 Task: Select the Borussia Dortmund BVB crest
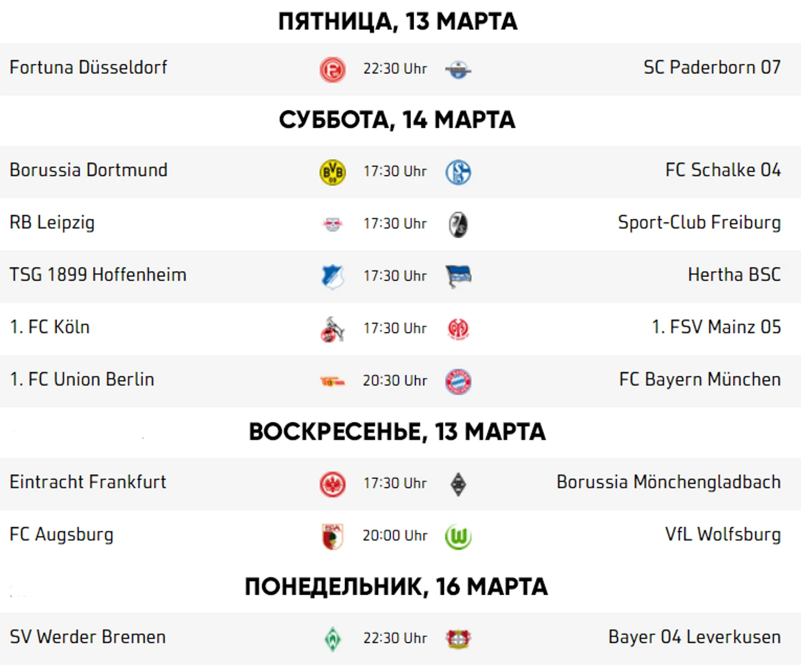click(332, 172)
